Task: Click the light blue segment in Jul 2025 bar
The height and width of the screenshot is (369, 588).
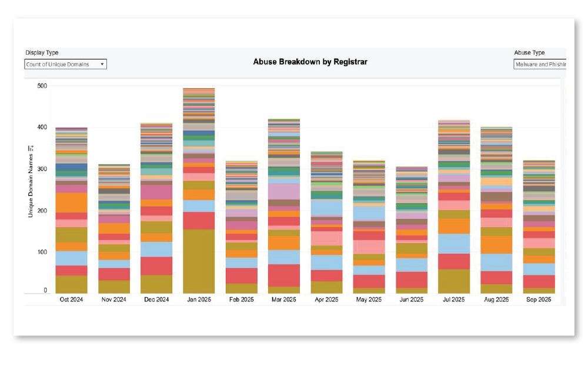Action: 453,243
